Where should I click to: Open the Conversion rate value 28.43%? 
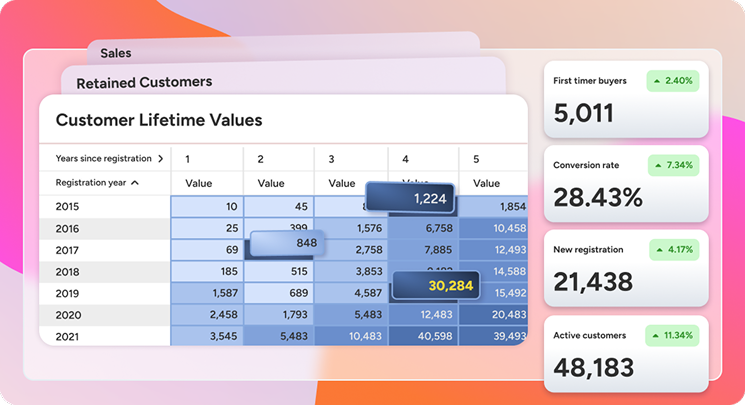pyautogui.click(x=598, y=198)
